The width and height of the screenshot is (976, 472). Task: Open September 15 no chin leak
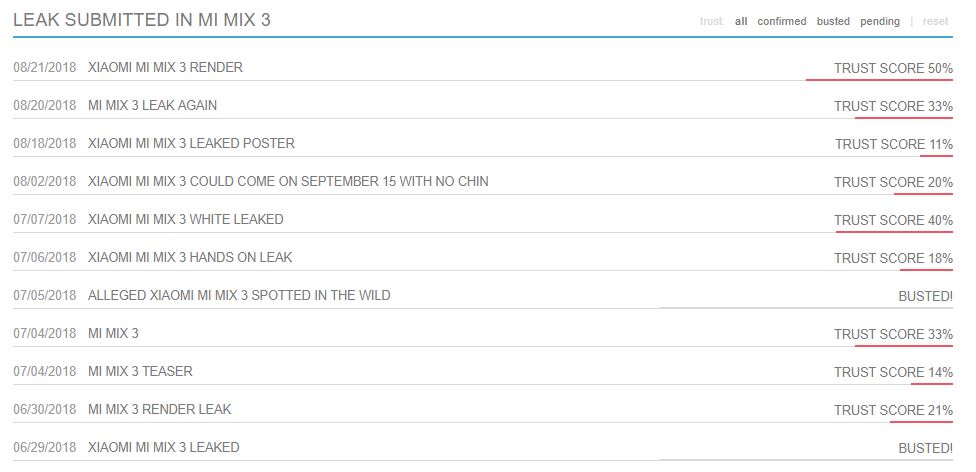click(x=288, y=182)
